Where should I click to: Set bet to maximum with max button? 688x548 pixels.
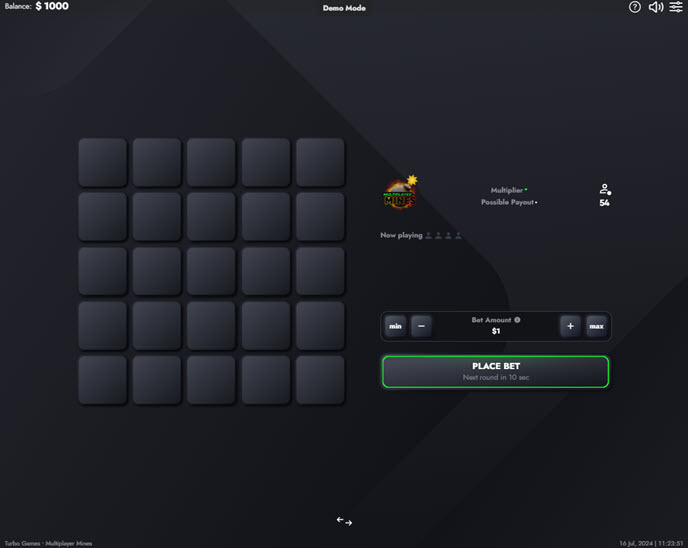pos(596,326)
